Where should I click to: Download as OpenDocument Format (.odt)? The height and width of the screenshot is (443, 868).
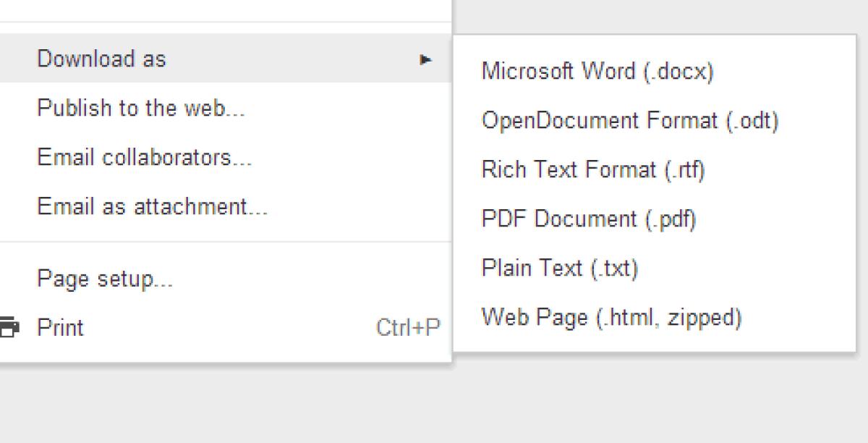click(x=631, y=121)
